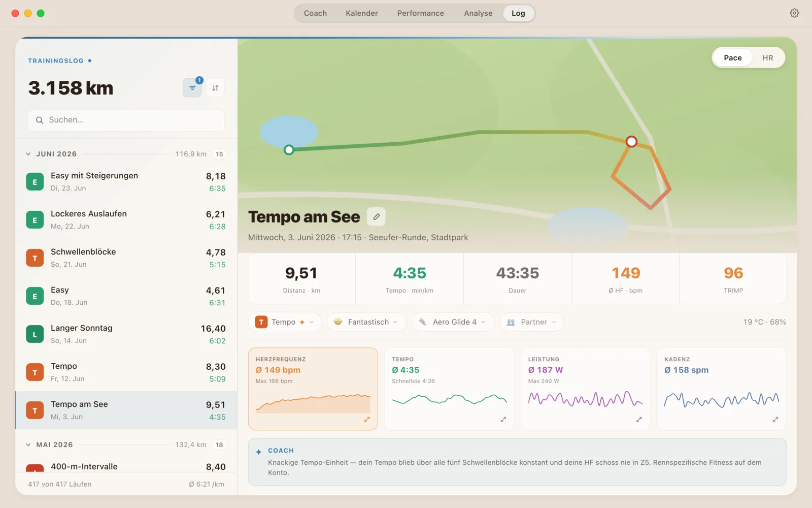Open the Analyse tab
The width and height of the screenshot is (812, 508).
[x=478, y=13]
